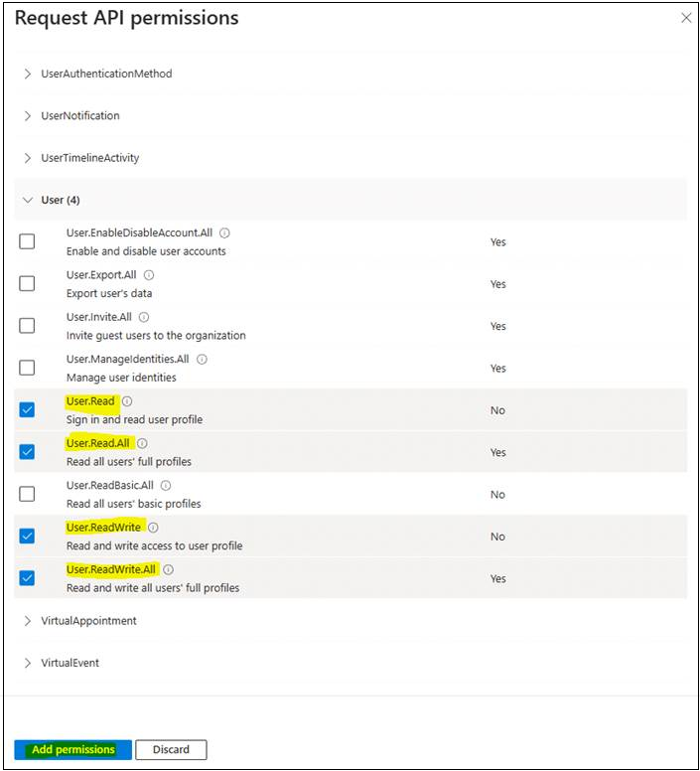700x771 pixels.
Task: Click info icon beside User.Read permission
Action: (127, 401)
